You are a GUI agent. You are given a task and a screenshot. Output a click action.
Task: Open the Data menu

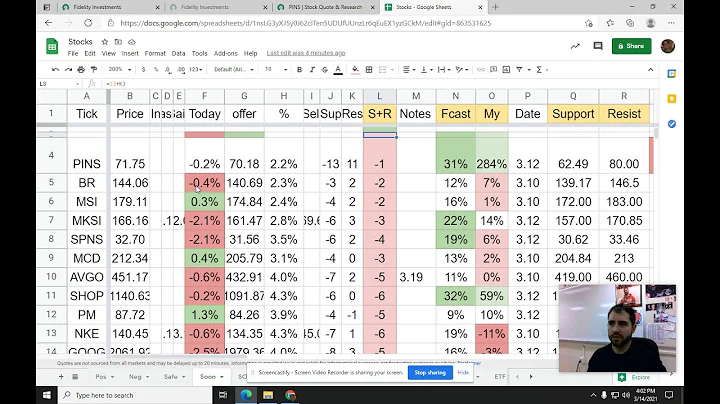click(x=178, y=53)
